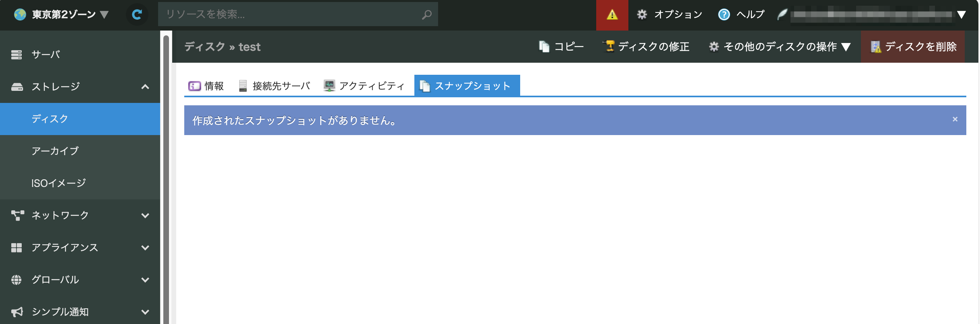Viewport: 980px width, 324px height.
Task: Collapse the ストレージ section
Action: [145, 87]
